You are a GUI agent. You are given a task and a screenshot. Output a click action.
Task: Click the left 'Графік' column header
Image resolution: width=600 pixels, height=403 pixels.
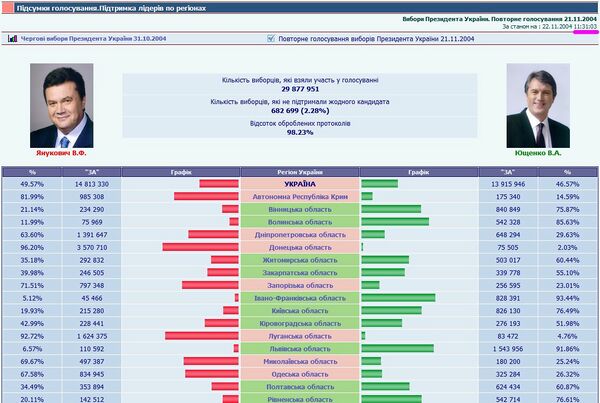pyautogui.click(x=181, y=172)
